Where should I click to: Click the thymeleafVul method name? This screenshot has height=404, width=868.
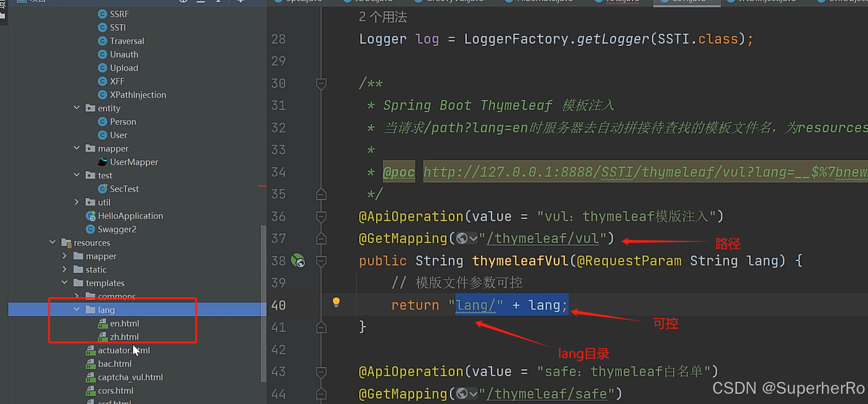pyautogui.click(x=520, y=261)
